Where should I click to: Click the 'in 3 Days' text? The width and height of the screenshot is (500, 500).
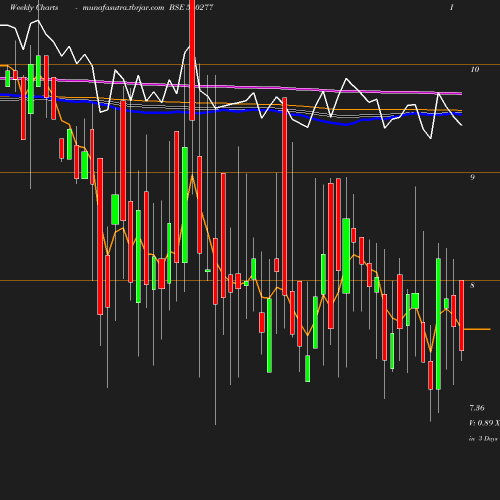pos(483,438)
